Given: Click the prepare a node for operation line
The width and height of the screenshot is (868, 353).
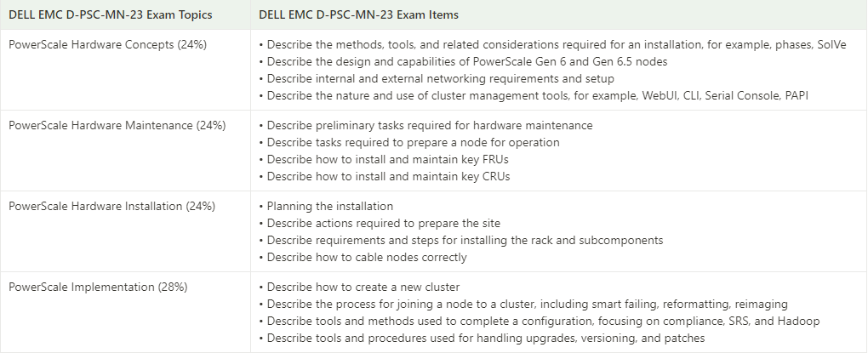Looking at the screenshot, I should 409,143.
